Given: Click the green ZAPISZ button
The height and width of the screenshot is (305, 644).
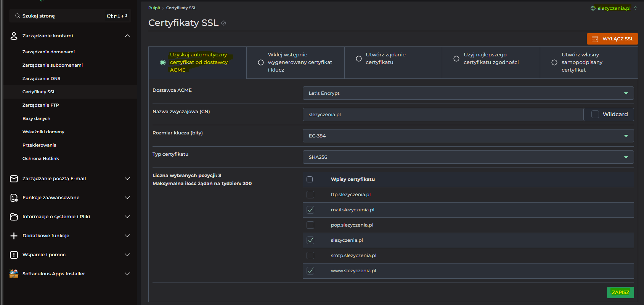Looking at the screenshot, I should click(x=620, y=292).
